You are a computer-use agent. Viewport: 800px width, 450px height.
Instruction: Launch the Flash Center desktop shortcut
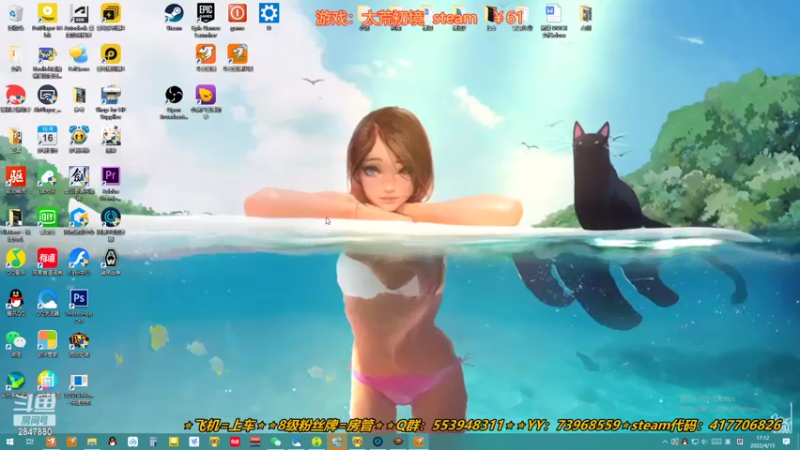79,259
